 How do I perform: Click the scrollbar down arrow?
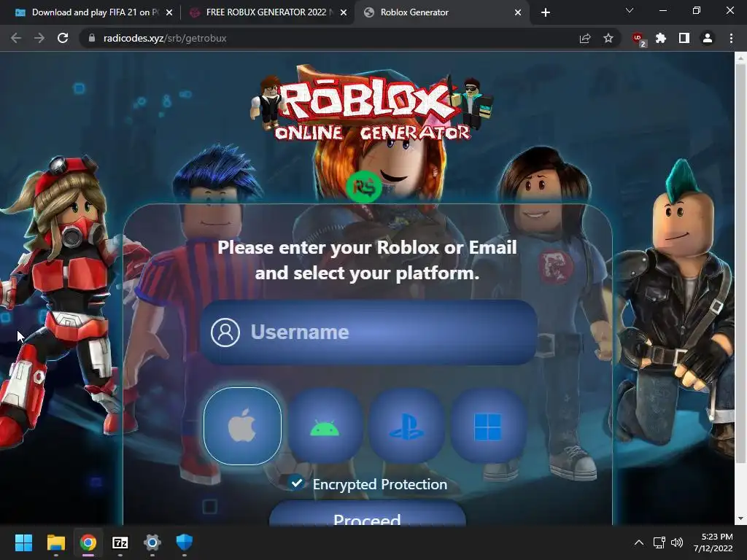tap(740, 518)
